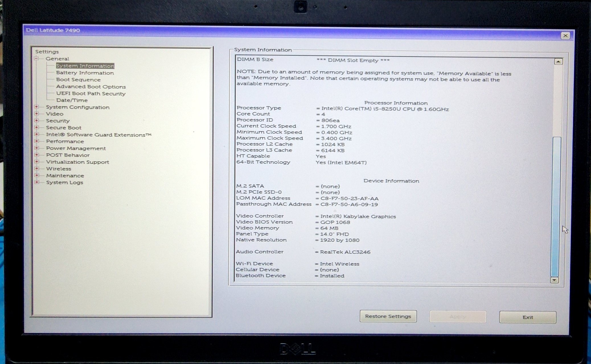Open Battery Information

(x=85, y=73)
